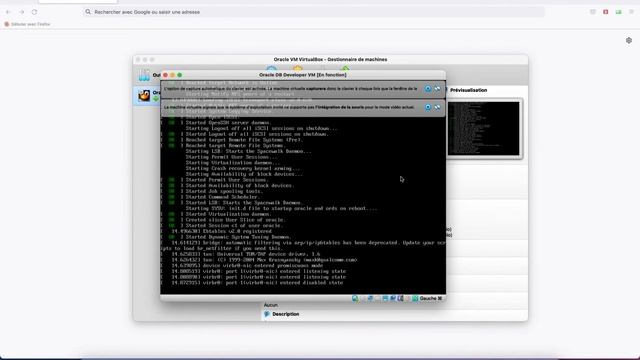Viewport: 640px width, 360px height.
Task: Dismiss the mouse integration notification with blue icon
Action: point(428,107)
